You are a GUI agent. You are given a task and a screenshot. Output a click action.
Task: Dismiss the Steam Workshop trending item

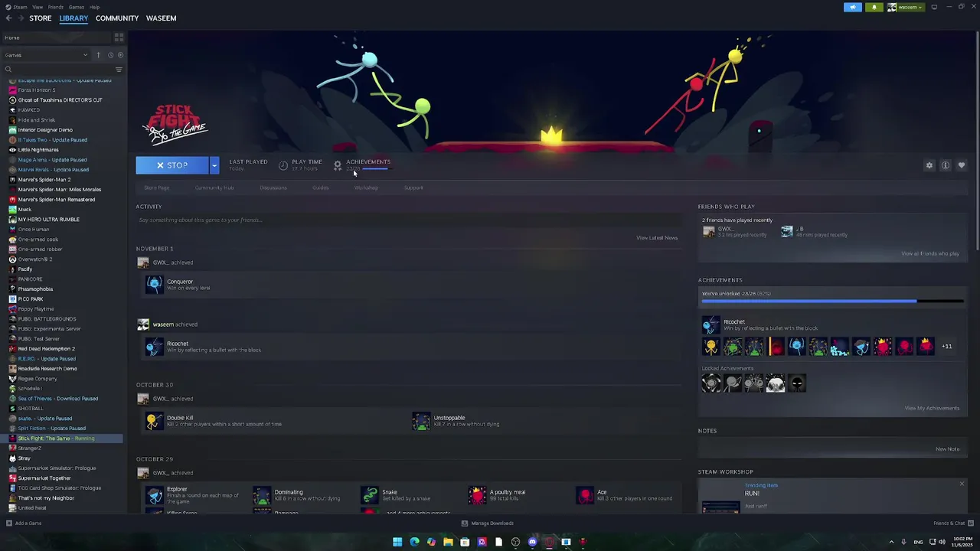pyautogui.click(x=962, y=484)
